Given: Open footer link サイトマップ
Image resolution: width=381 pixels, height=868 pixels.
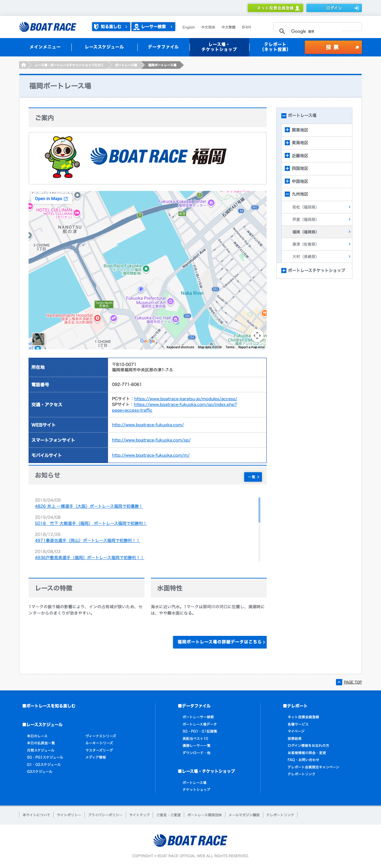Looking at the screenshot, I should click(x=139, y=815).
